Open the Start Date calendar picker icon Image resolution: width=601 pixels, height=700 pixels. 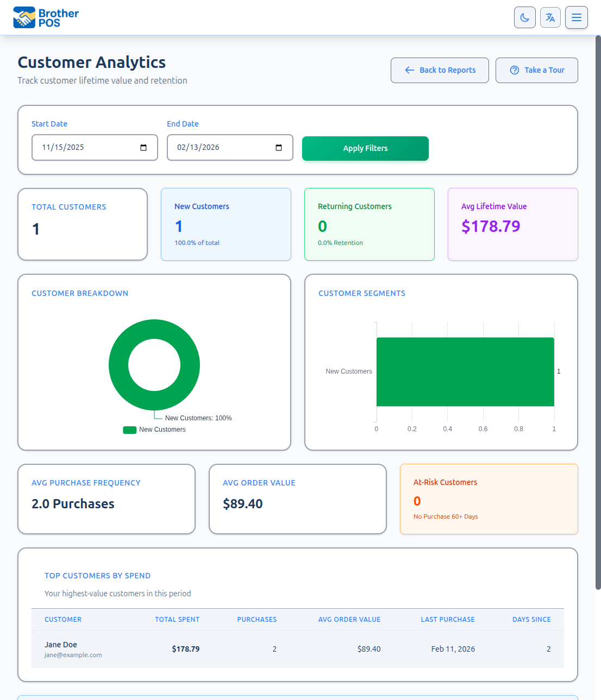(143, 147)
